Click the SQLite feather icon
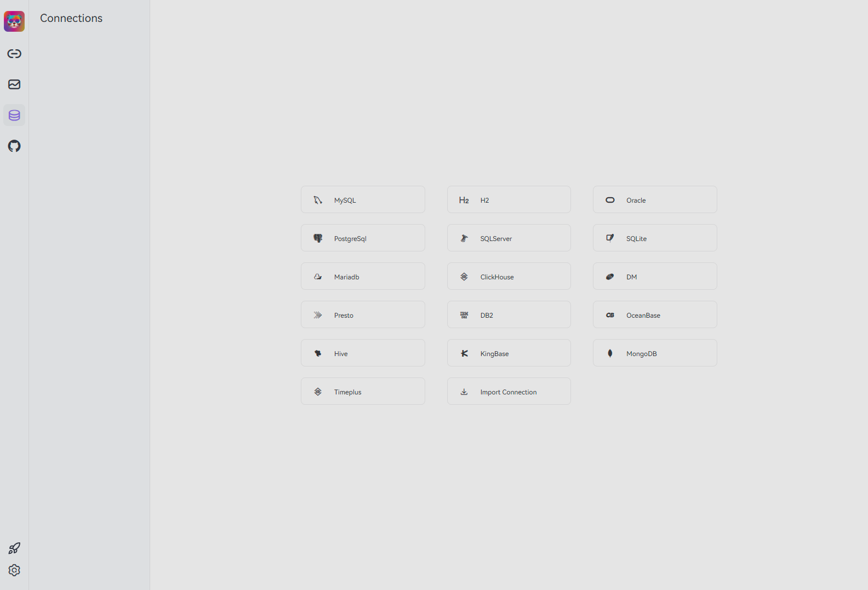The image size is (868, 590). [610, 238]
